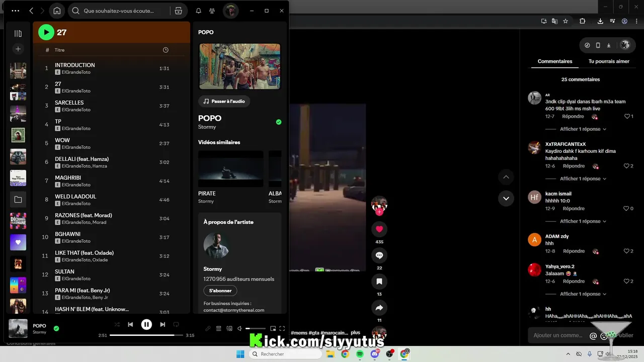Open browser downloads icon
This screenshot has width=644, height=362.
click(600, 21)
